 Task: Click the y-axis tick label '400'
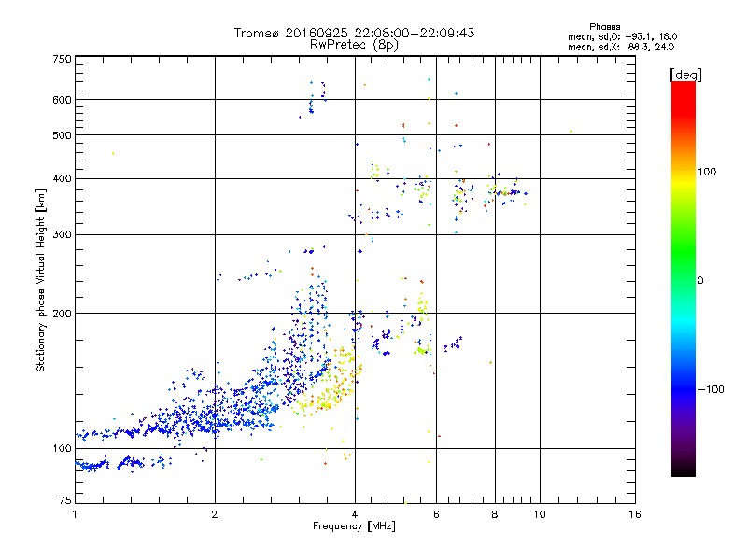pos(62,178)
